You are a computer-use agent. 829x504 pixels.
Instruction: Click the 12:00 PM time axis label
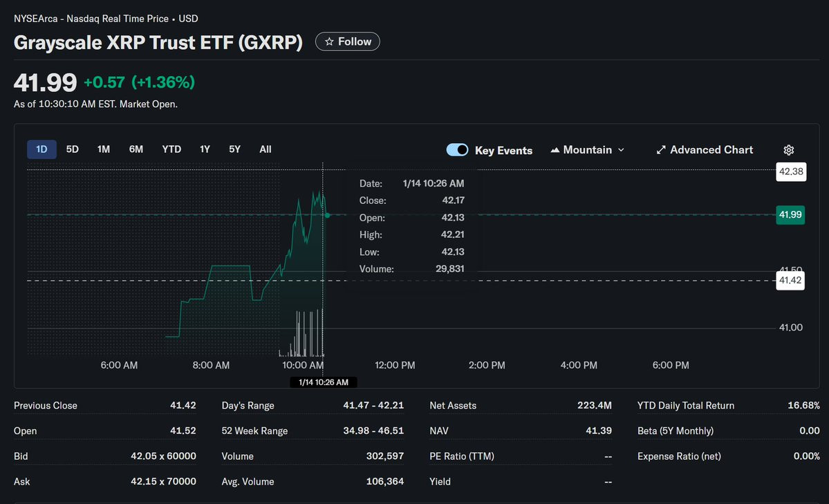(395, 366)
